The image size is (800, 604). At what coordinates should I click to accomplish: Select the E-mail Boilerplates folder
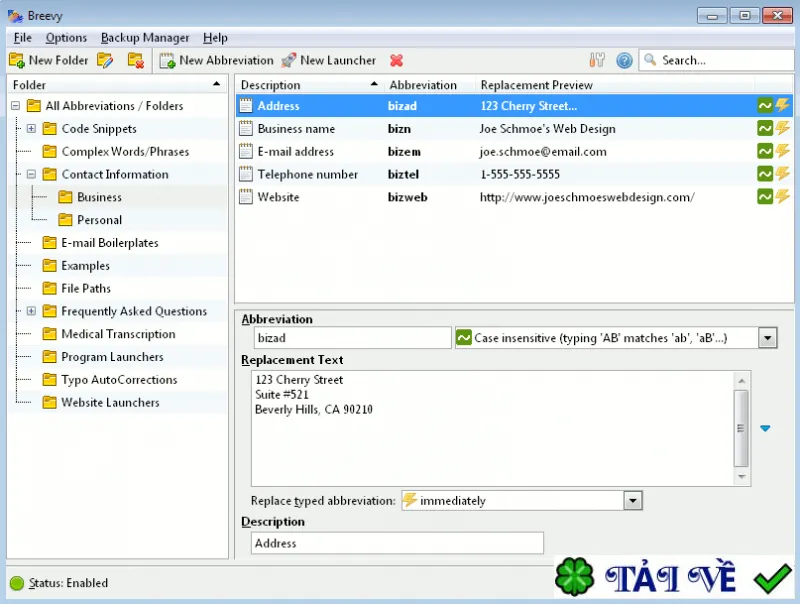[x=110, y=243]
